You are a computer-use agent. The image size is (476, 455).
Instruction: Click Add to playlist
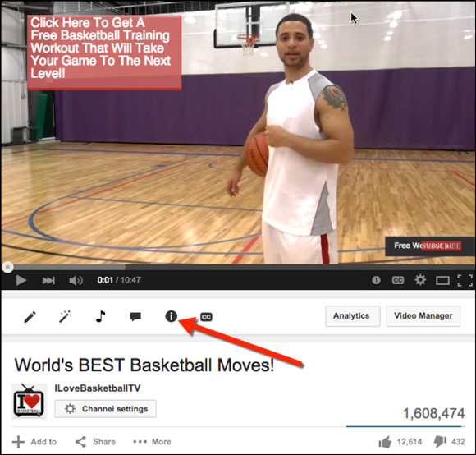pyautogui.click(x=34, y=442)
